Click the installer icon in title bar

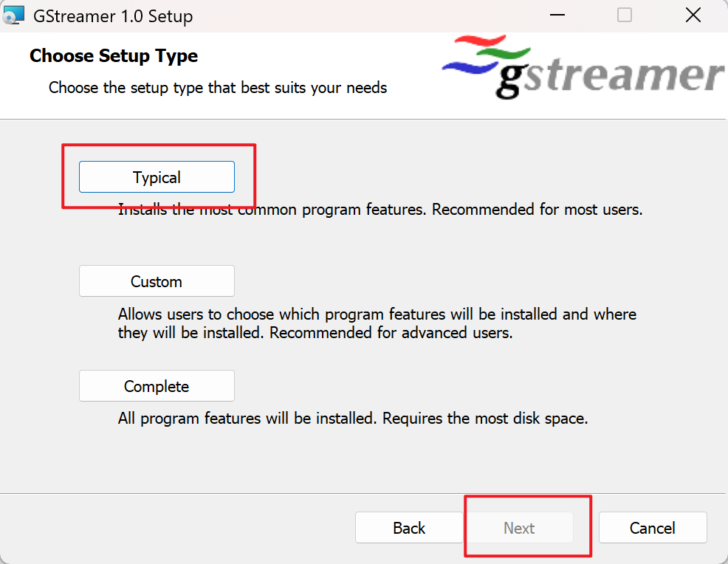coord(13,16)
